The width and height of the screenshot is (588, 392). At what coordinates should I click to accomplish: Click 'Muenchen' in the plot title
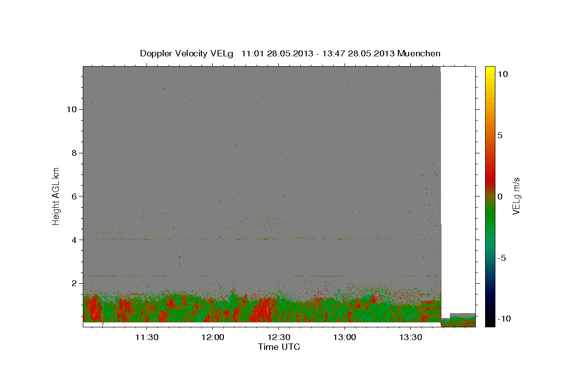click(419, 53)
